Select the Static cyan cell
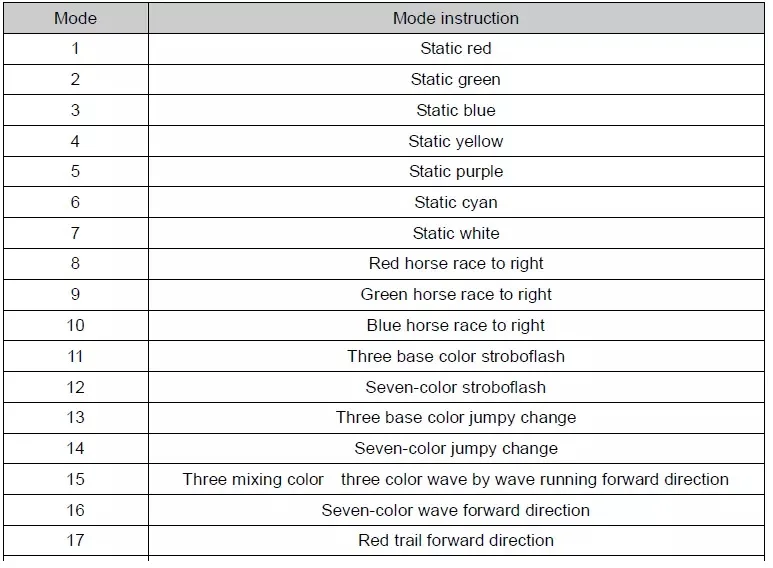773x568 pixels. point(456,202)
